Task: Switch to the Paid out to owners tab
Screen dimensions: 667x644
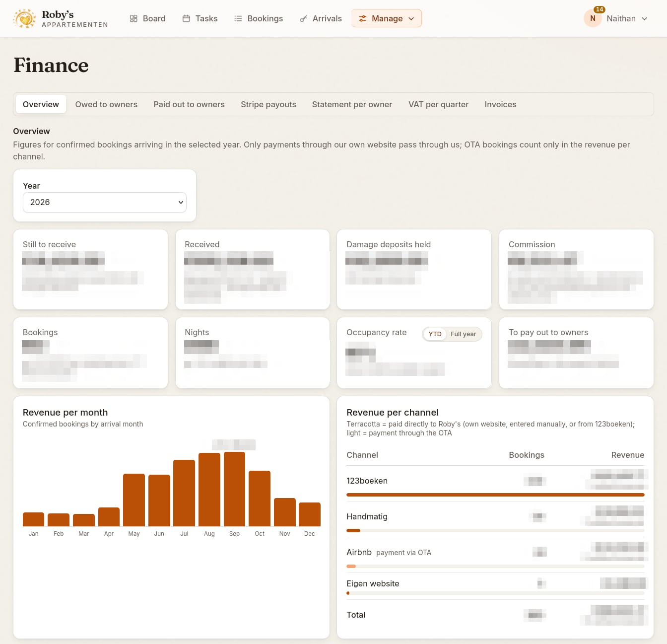Action: (x=189, y=104)
